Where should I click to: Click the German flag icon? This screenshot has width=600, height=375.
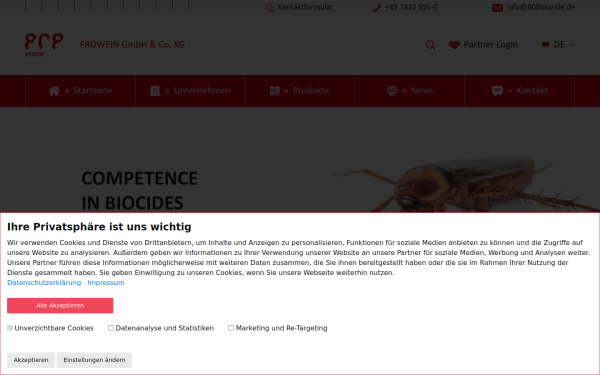click(x=546, y=45)
